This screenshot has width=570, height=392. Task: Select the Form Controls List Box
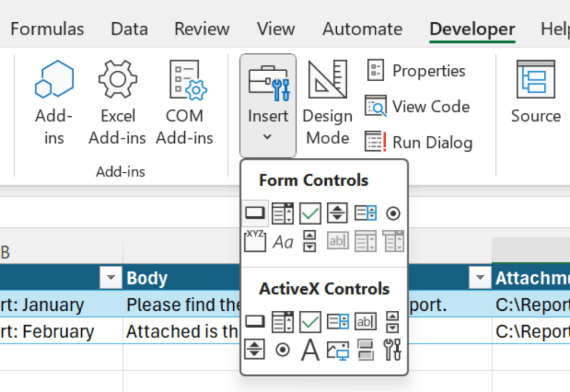365,213
